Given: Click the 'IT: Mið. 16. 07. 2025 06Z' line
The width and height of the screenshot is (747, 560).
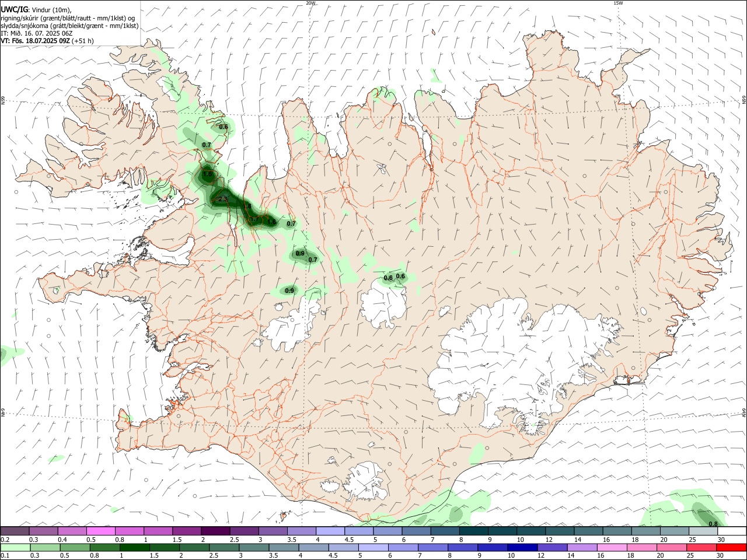Looking at the screenshot, I should (x=37, y=33).
